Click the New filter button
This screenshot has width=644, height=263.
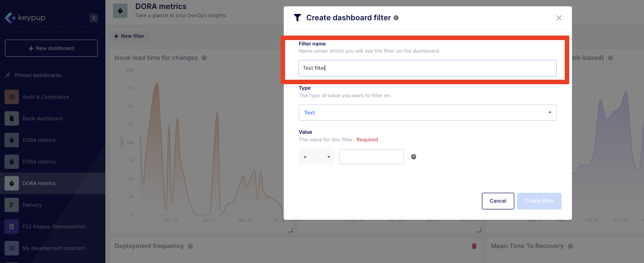(x=129, y=36)
